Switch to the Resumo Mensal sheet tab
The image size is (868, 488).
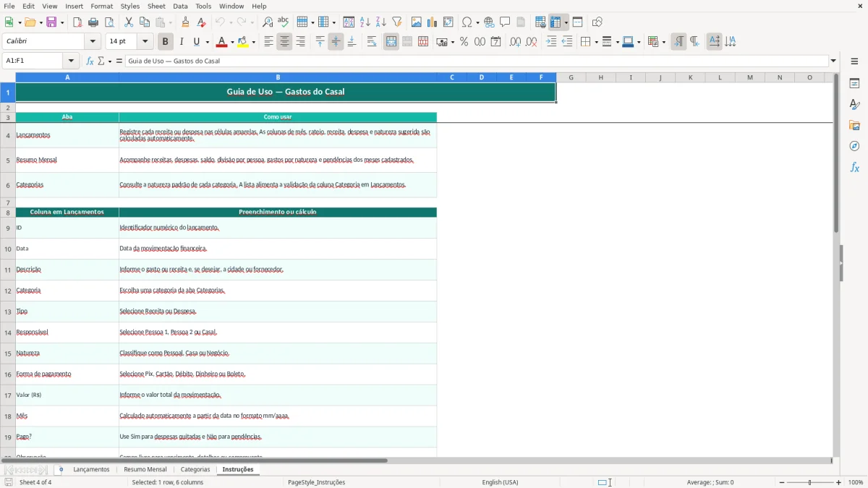(x=145, y=469)
